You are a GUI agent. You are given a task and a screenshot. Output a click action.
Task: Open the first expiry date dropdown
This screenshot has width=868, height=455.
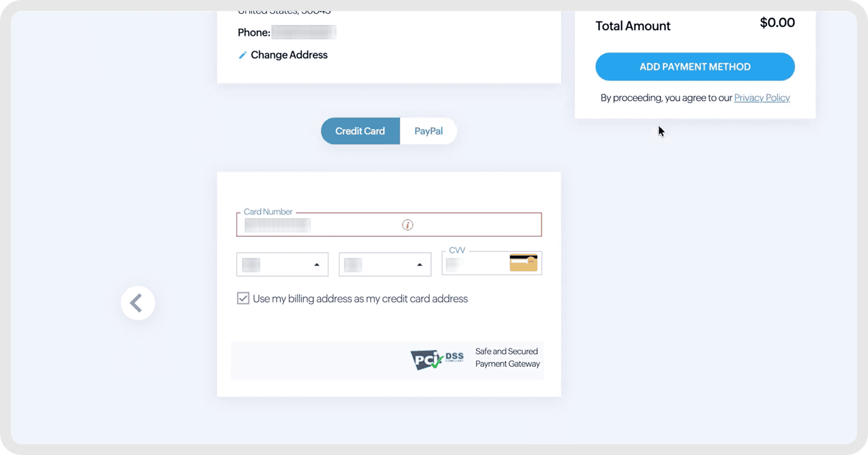(282, 265)
